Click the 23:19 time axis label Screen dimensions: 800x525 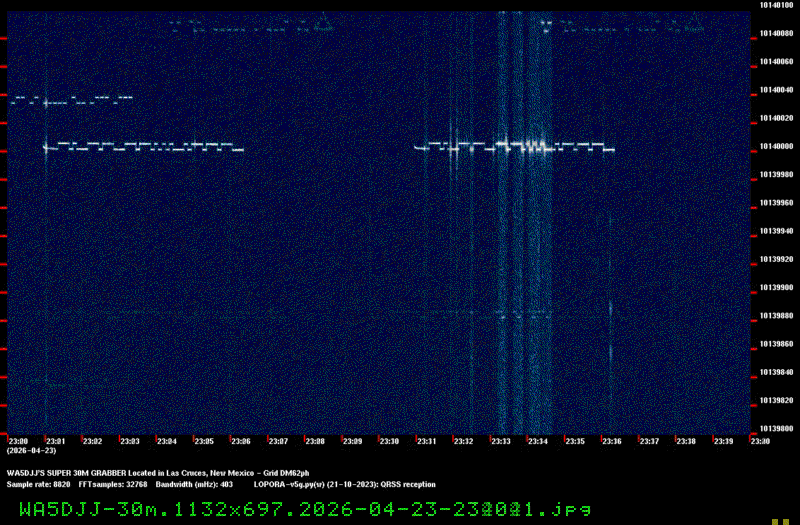pyautogui.click(x=723, y=441)
